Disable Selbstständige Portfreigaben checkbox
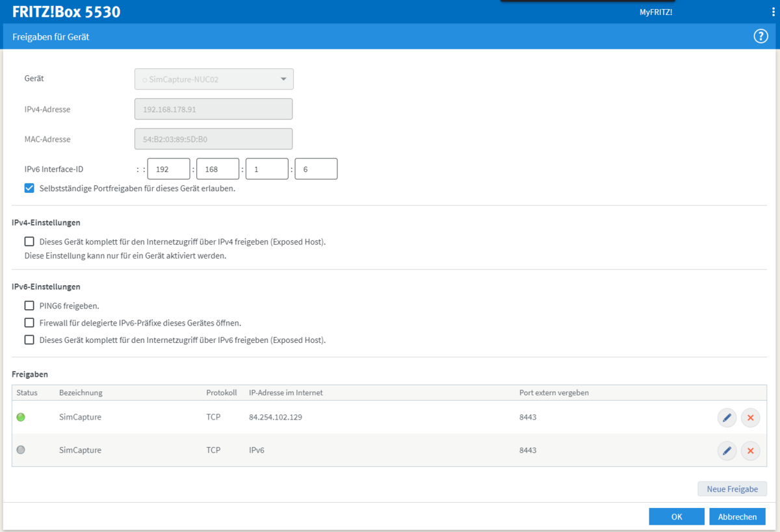Screen dimensions: 780x532 point(29,188)
